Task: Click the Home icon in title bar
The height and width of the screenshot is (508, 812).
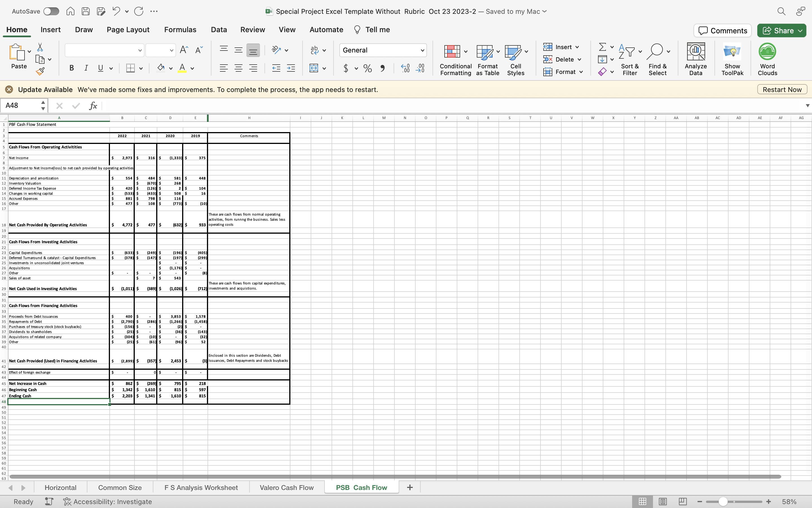Action: 70,11
